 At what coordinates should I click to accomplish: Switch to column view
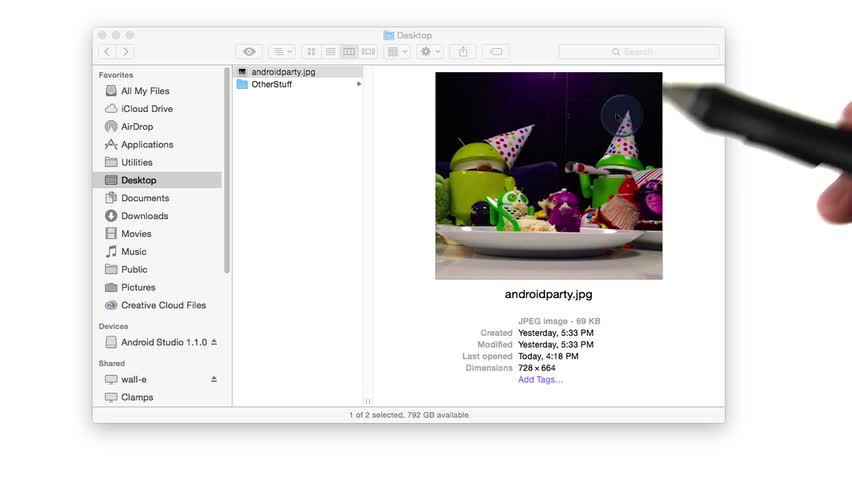349,52
